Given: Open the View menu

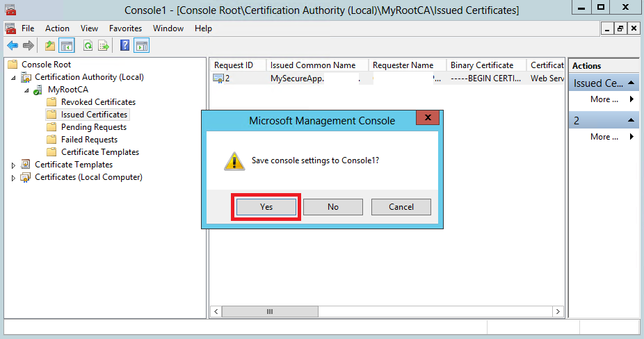Looking at the screenshot, I should click(89, 28).
